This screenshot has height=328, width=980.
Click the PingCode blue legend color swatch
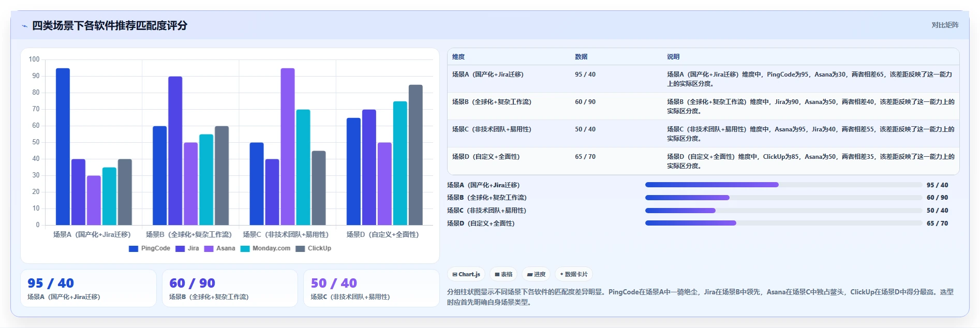pos(133,249)
